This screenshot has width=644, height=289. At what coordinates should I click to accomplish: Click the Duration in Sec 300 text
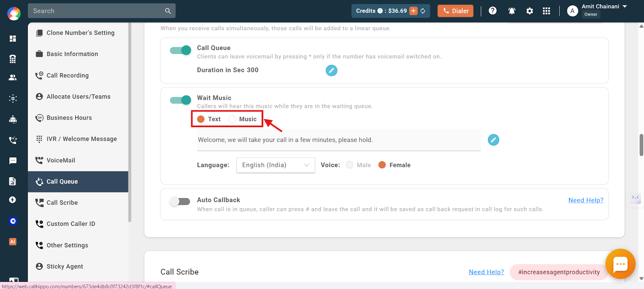click(x=228, y=70)
